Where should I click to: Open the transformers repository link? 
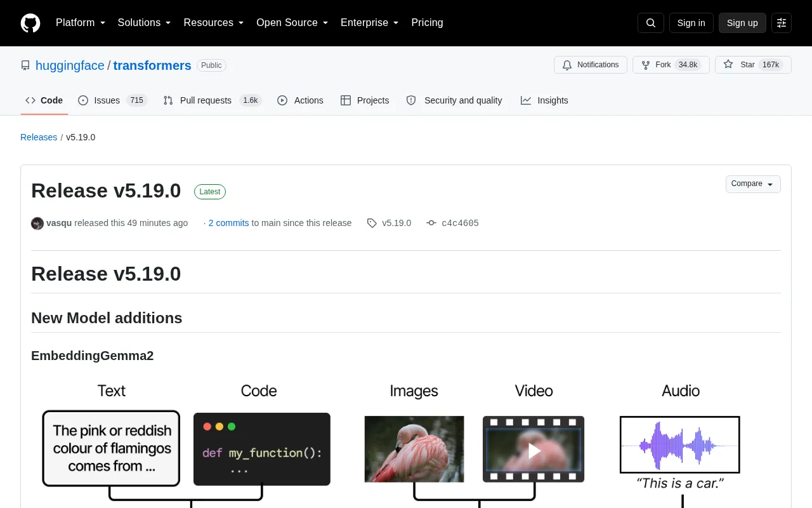[152, 65]
